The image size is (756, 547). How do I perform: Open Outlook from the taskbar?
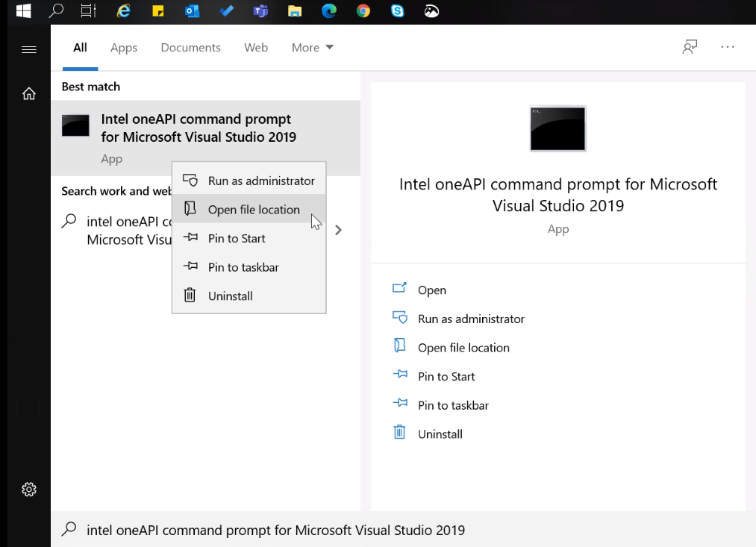pos(192,11)
